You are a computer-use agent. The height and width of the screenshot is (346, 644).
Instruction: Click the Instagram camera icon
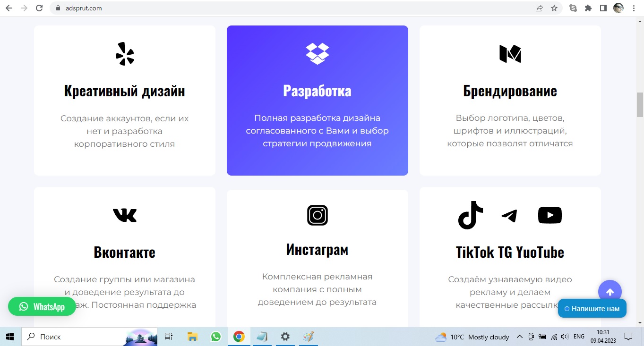(318, 215)
